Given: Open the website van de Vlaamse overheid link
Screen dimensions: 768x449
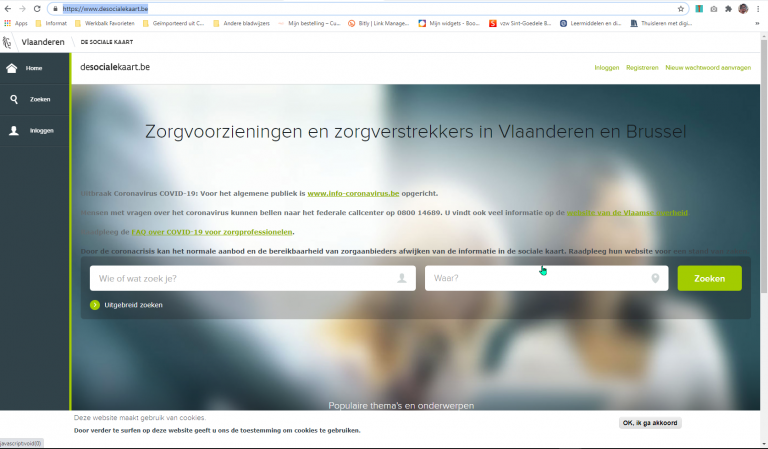Looking at the screenshot, I should point(627,213).
